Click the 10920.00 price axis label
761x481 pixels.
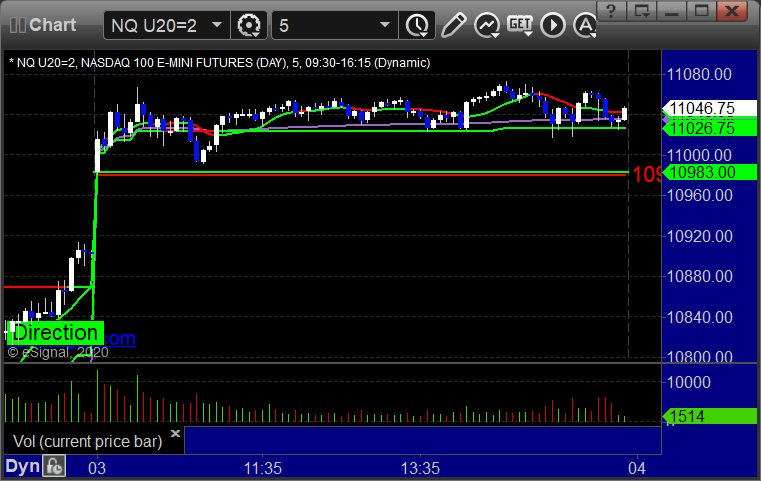(x=699, y=236)
